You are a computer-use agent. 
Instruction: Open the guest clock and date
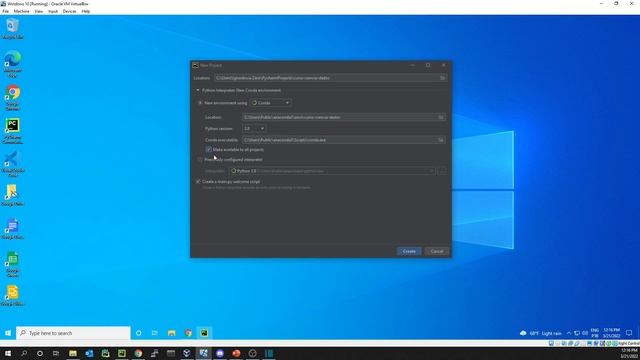point(611,333)
